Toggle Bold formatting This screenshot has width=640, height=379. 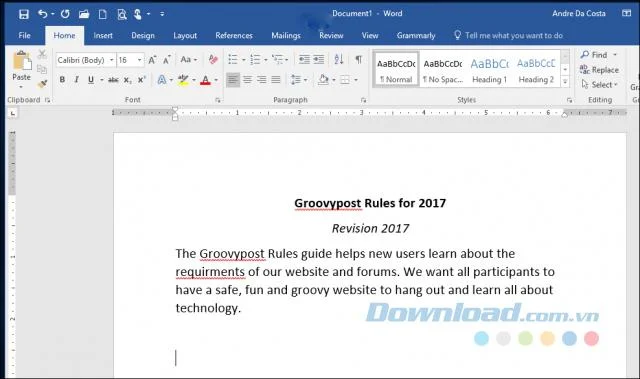point(62,80)
